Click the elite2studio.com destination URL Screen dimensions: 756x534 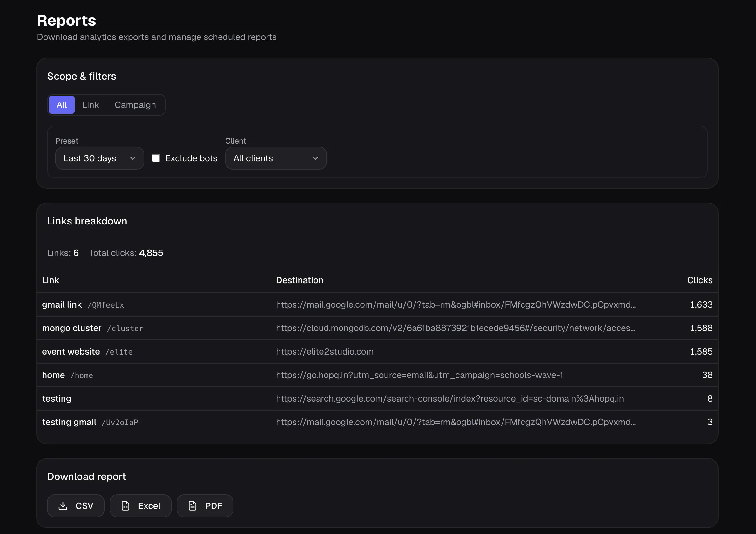pyautogui.click(x=325, y=352)
